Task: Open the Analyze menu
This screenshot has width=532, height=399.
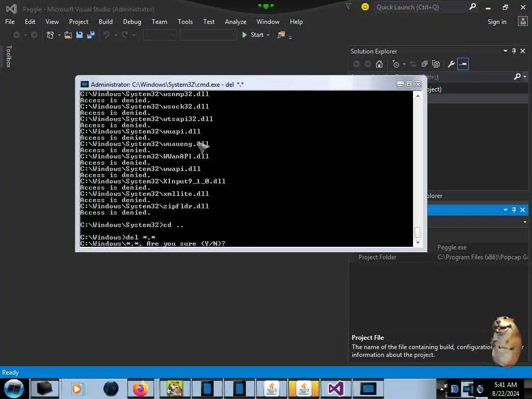Action: pyautogui.click(x=235, y=22)
